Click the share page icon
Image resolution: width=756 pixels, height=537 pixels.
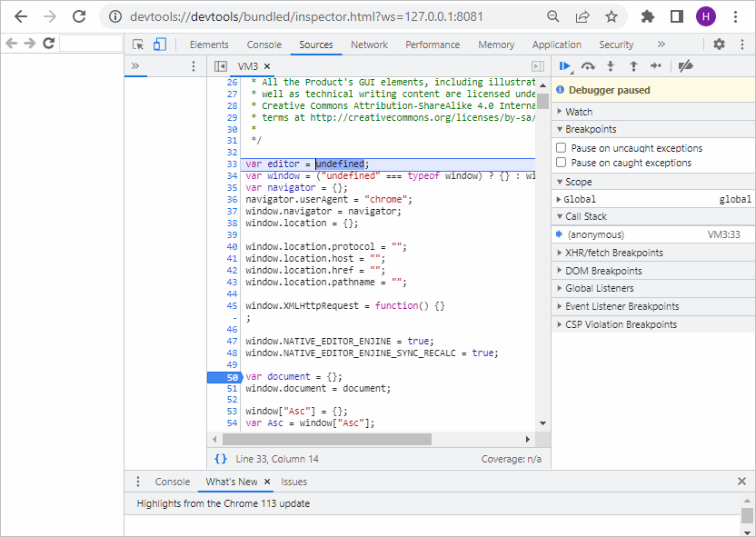[582, 16]
